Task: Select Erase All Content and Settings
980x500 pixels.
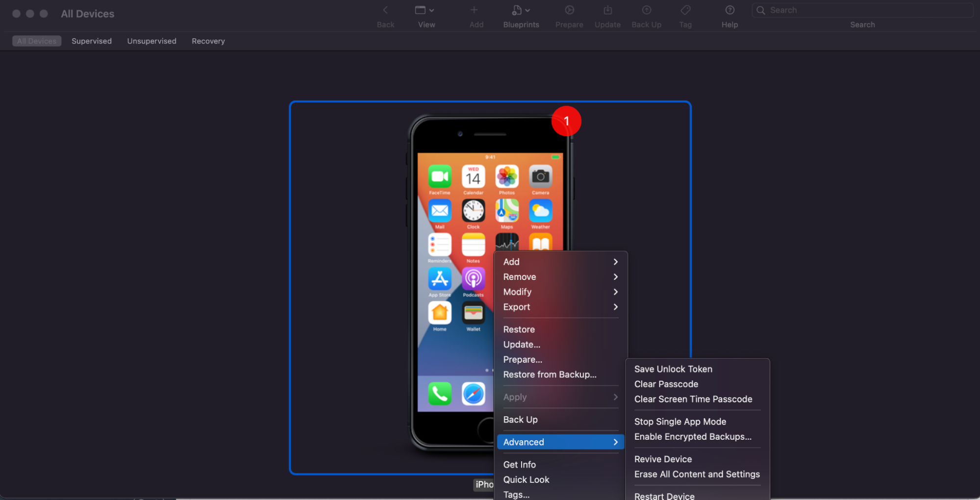Action: coord(697,474)
